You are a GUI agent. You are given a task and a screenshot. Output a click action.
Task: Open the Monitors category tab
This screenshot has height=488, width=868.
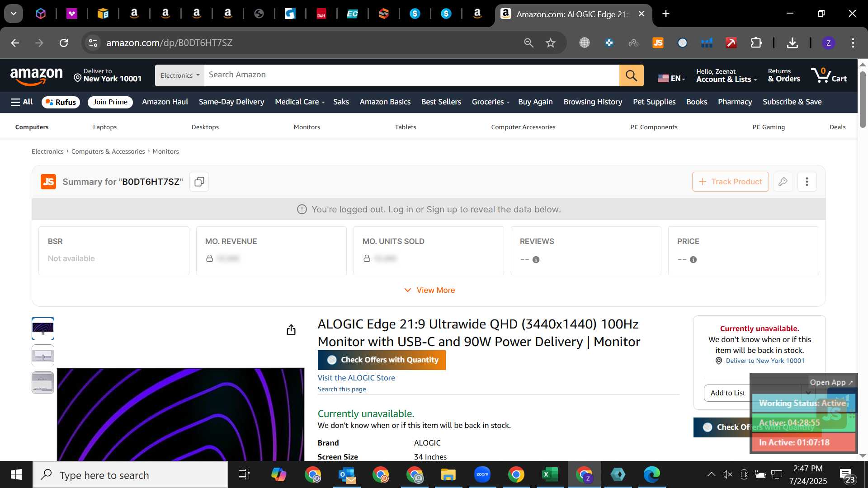307,127
